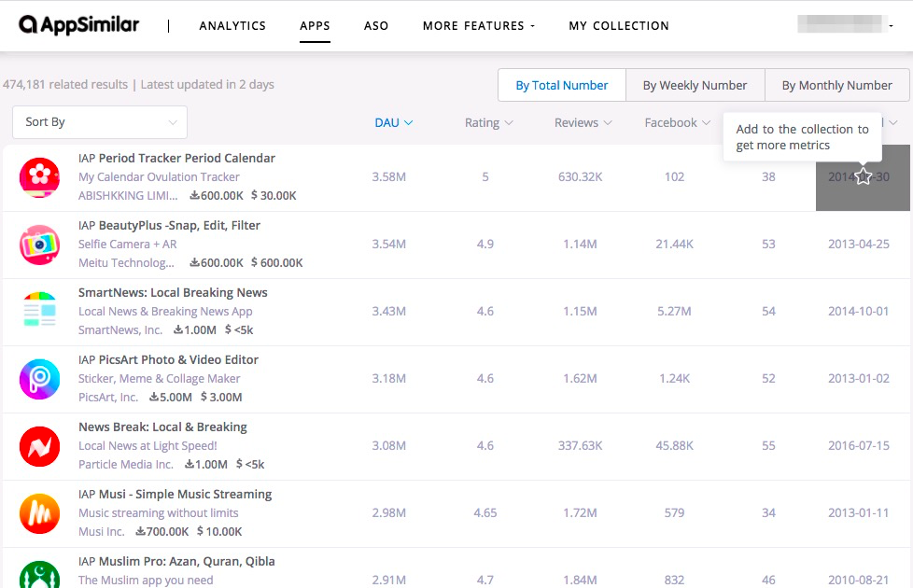Open the Musi music app icon
Image resolution: width=913 pixels, height=588 pixels.
click(x=39, y=513)
